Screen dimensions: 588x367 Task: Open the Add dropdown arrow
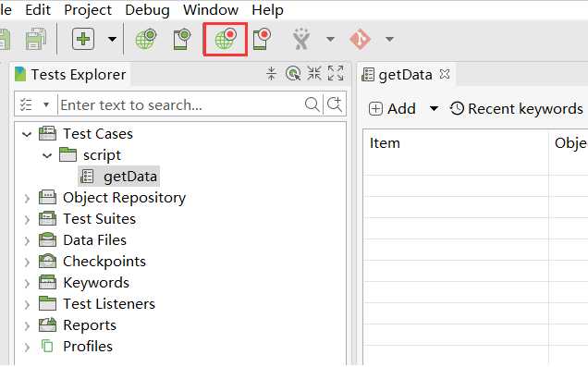tap(434, 109)
